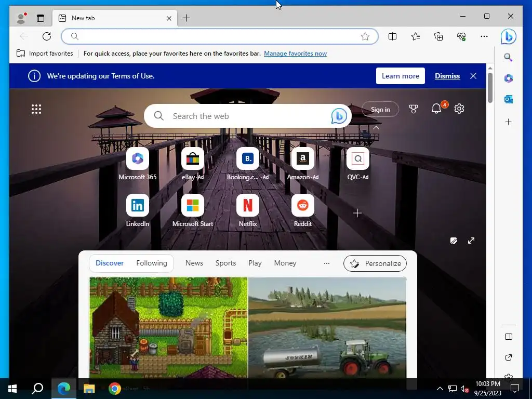Add a new quick link site
The image size is (532, 399).
point(357,213)
